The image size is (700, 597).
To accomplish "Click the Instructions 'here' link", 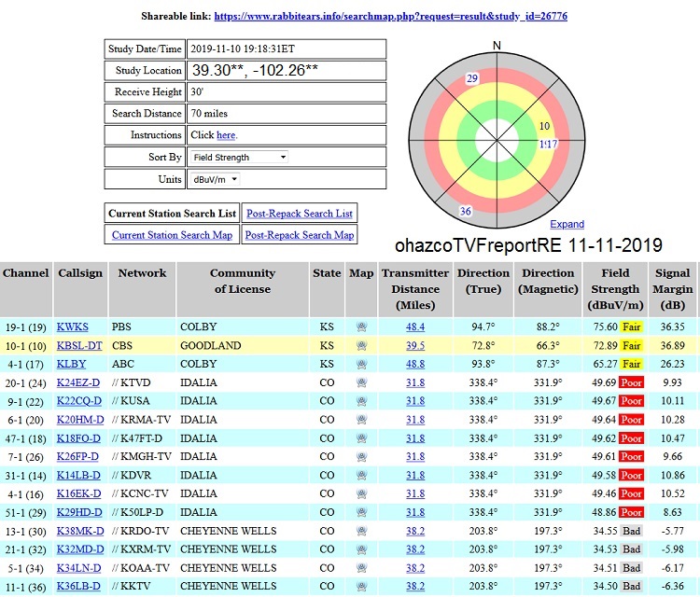I will 226,135.
